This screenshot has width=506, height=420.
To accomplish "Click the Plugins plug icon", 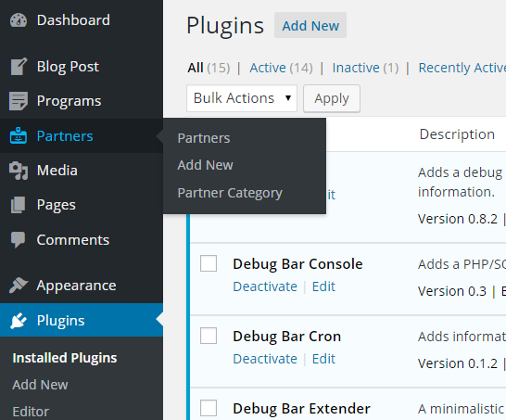I will [x=19, y=320].
